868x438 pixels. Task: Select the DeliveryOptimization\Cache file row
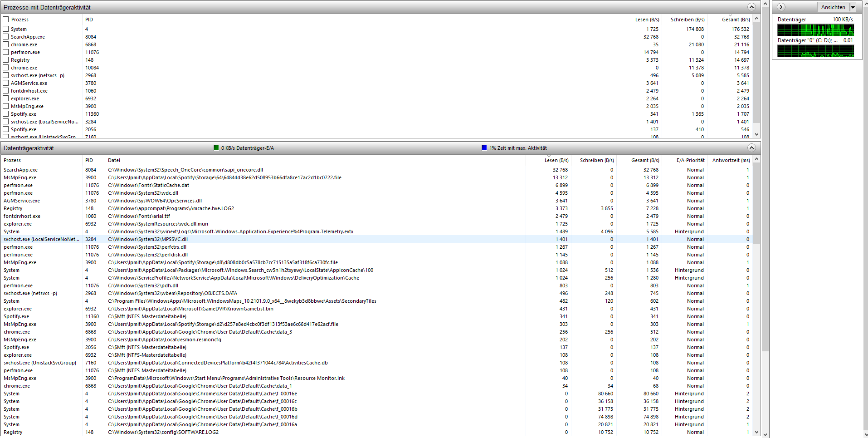(376, 278)
